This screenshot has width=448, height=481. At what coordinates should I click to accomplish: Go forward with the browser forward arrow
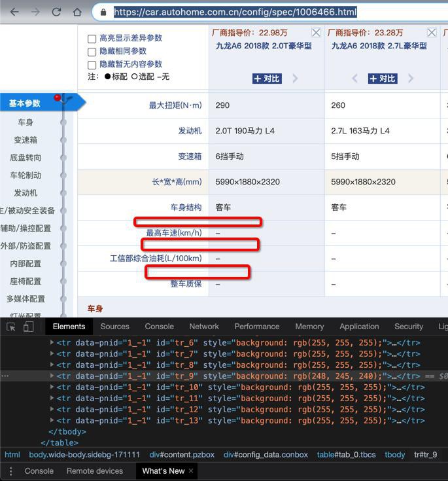click(x=35, y=12)
